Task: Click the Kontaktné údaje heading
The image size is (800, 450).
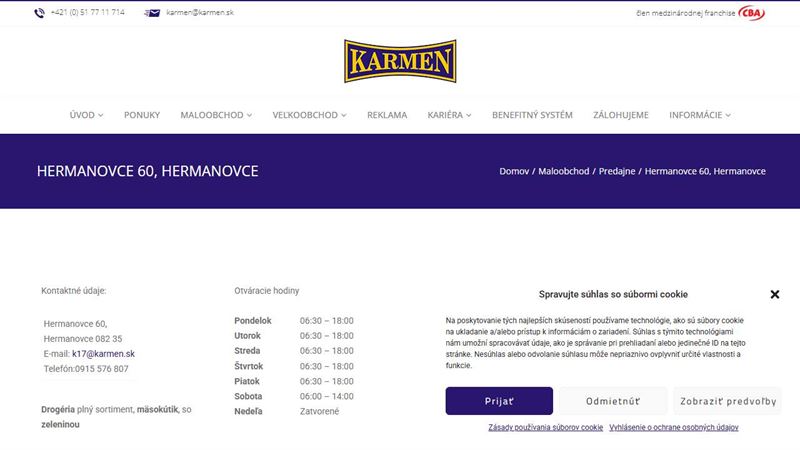Action: (x=73, y=291)
